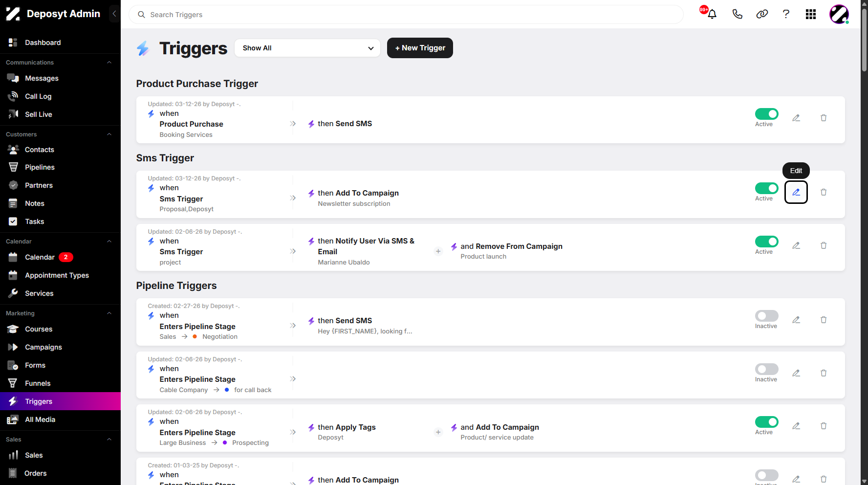Delete the Large Business Prospecting trigger
Viewport: 868px width, 485px height.
(824, 426)
